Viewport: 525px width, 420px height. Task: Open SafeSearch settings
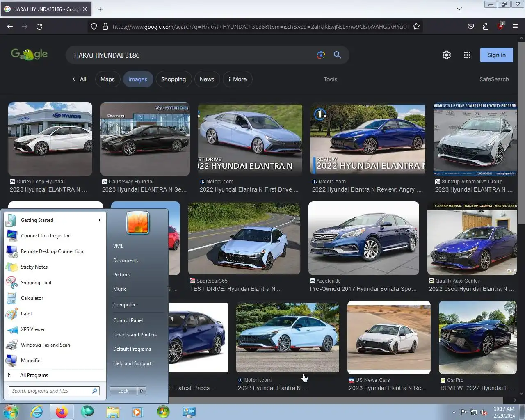coord(494,79)
